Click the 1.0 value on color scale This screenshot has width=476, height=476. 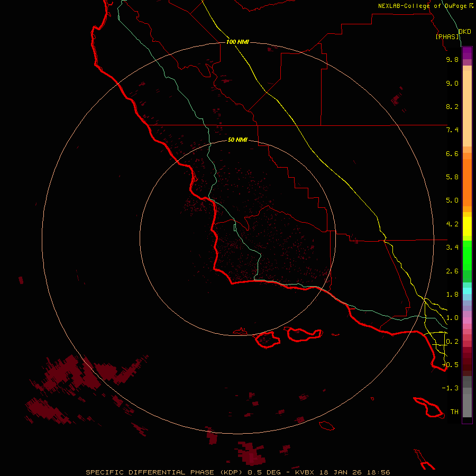coord(452,318)
